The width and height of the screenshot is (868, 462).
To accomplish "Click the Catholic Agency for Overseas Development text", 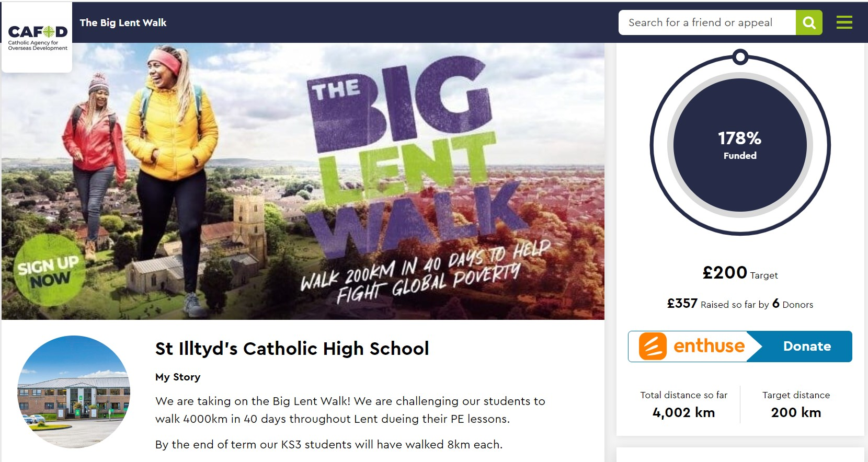I will (38, 45).
